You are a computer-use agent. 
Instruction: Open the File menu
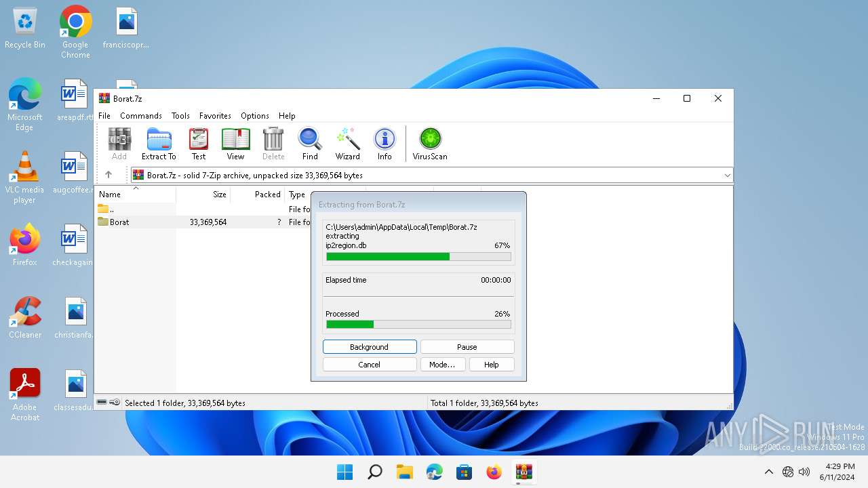coord(104,116)
